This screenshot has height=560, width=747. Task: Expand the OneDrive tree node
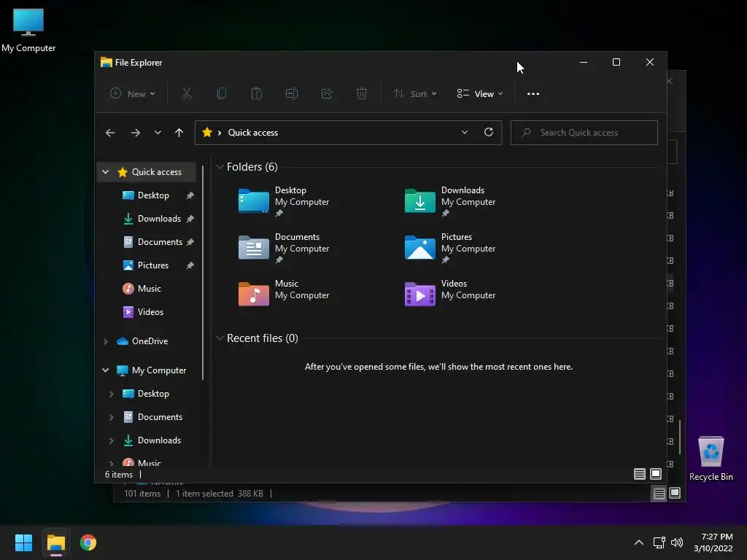click(105, 341)
